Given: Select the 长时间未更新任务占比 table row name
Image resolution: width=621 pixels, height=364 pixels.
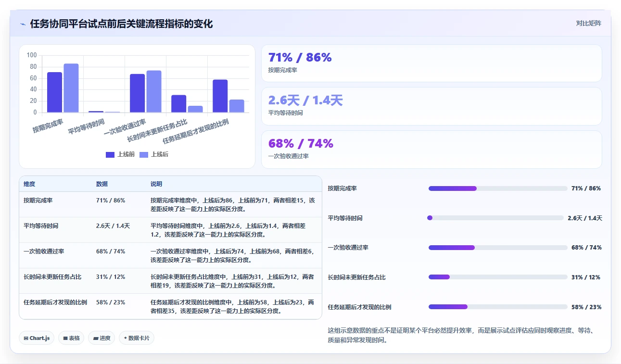Looking at the screenshot, I should pos(52,277).
